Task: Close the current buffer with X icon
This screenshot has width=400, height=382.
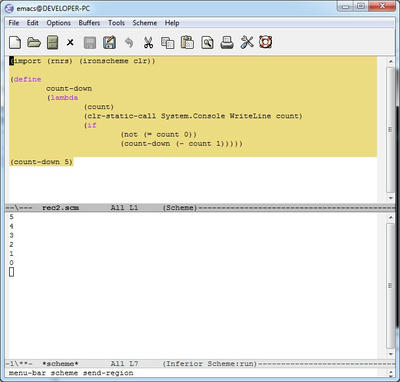Action: [x=70, y=43]
